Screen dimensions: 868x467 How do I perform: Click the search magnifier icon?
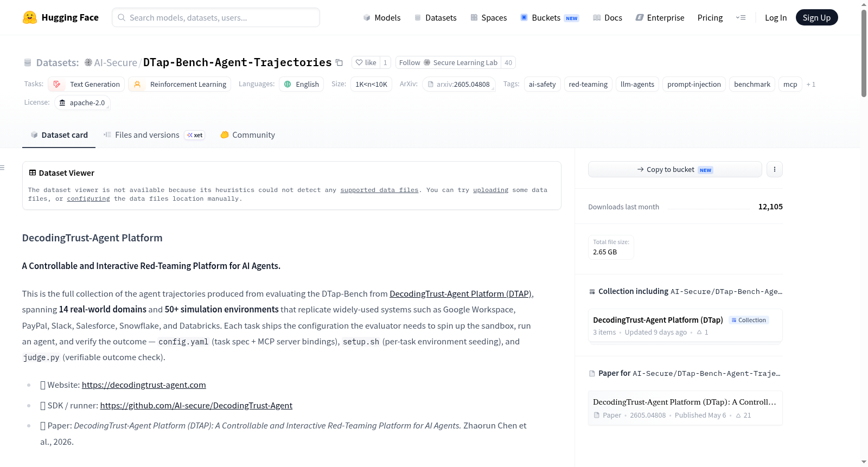(122, 17)
